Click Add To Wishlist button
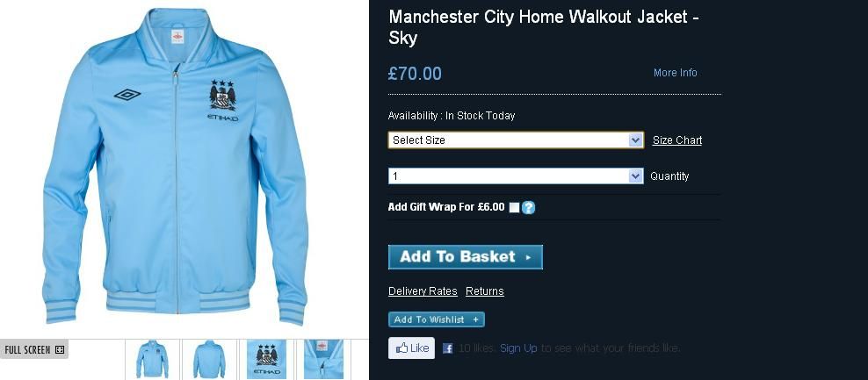The width and height of the screenshot is (868, 380). click(437, 319)
